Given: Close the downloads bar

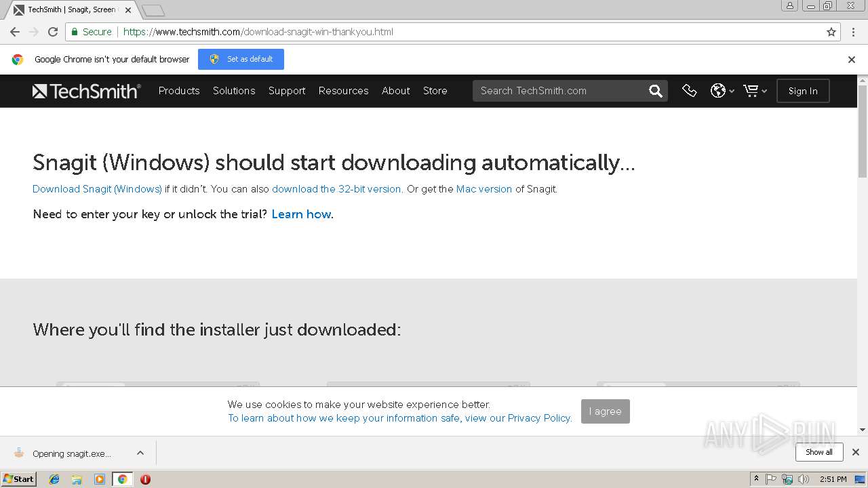Looking at the screenshot, I should click(x=856, y=452).
